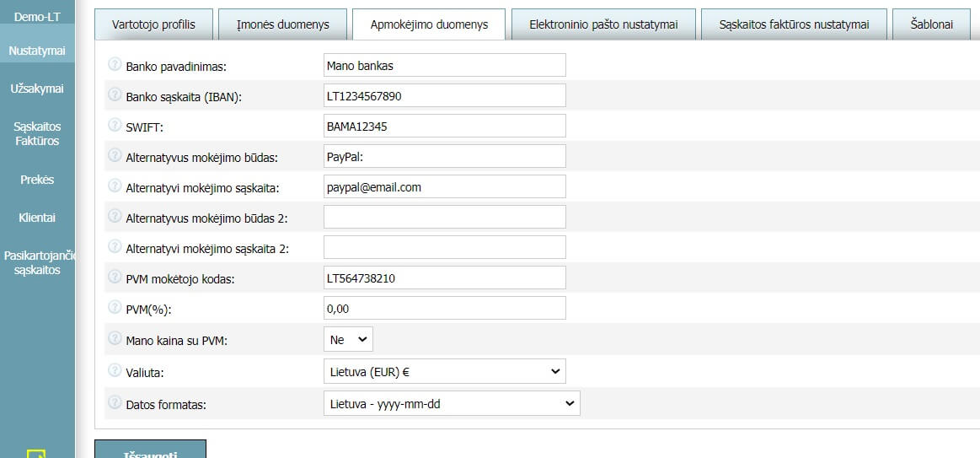Click help icon beside Banko pavadinimas
Viewport: 980px width, 458px height.
pyautogui.click(x=115, y=64)
